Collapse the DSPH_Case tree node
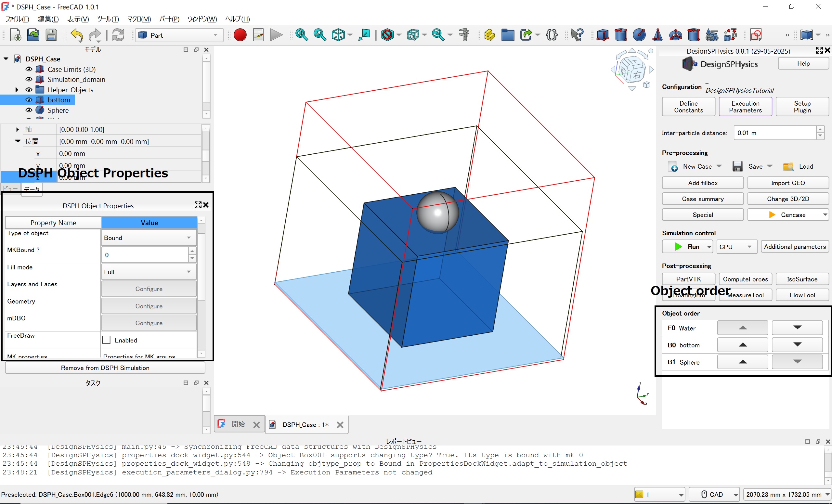832x504 pixels. 6,59
